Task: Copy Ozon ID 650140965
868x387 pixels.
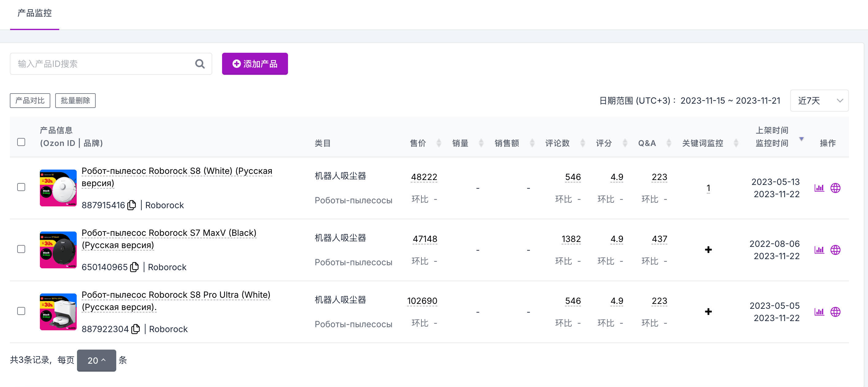Action: [x=134, y=267]
